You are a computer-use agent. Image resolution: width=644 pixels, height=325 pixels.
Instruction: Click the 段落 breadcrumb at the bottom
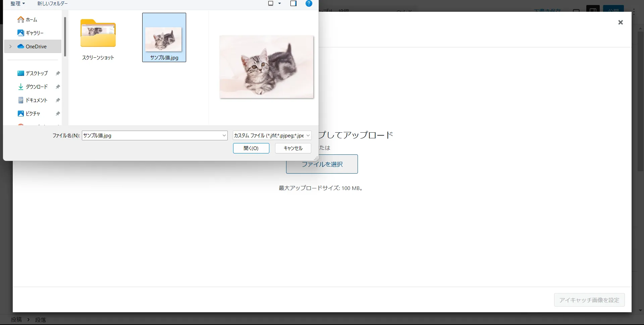(x=41, y=319)
